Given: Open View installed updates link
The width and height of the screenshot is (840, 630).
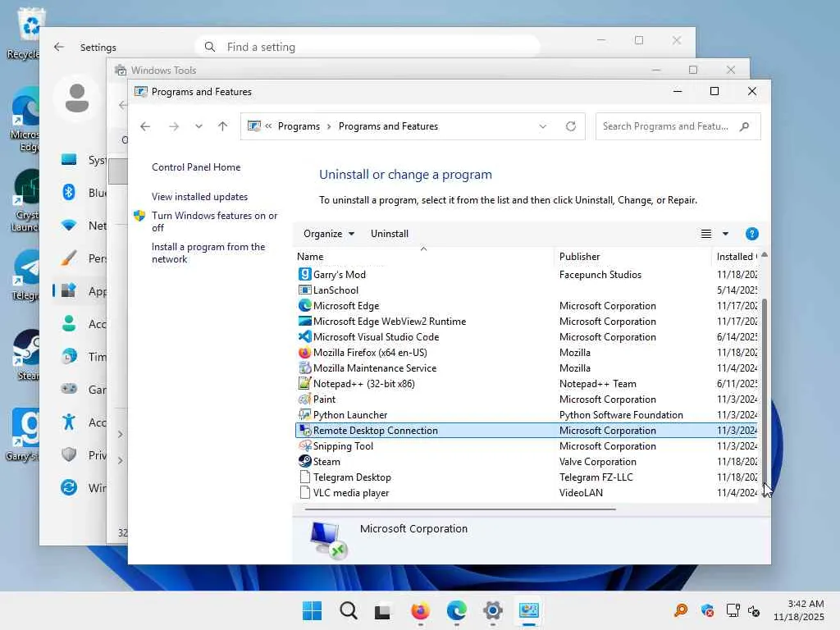Looking at the screenshot, I should point(200,197).
